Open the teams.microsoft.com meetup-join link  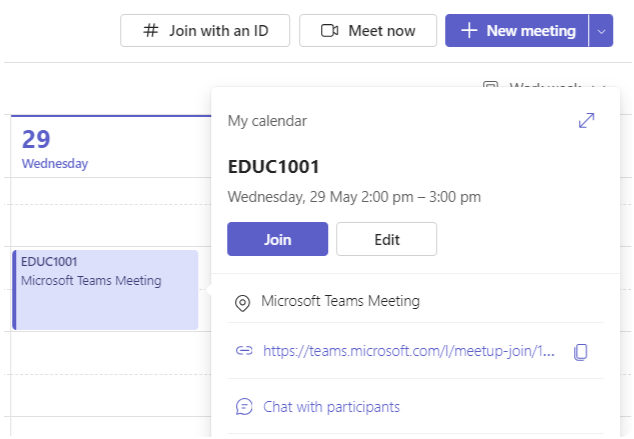409,351
